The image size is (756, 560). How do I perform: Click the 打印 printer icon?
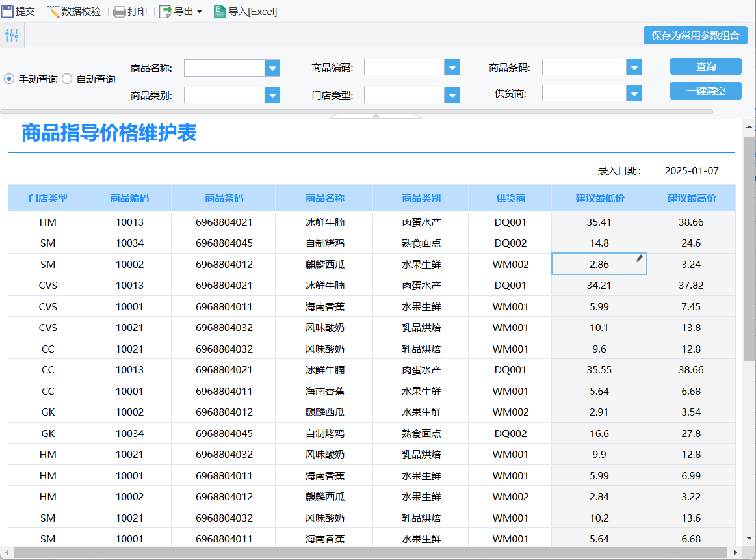(x=120, y=11)
